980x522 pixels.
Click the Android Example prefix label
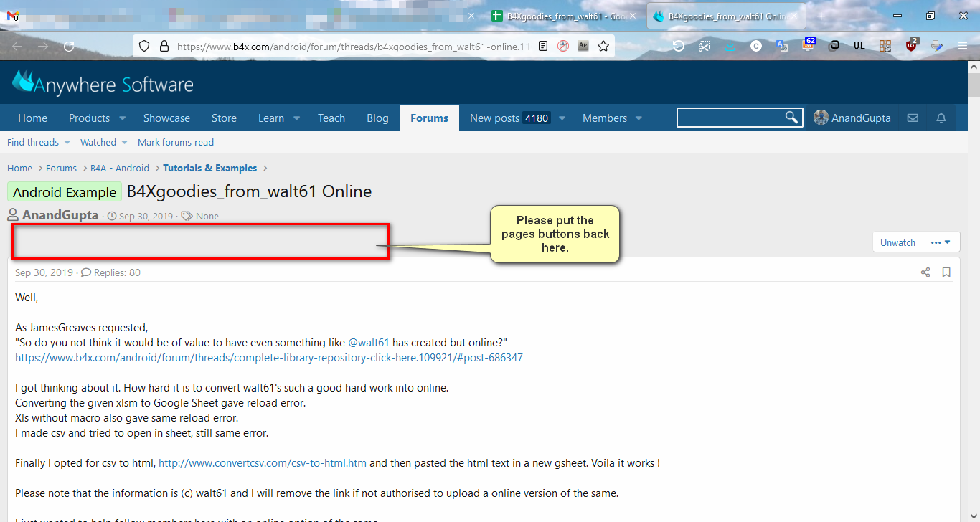tap(65, 192)
